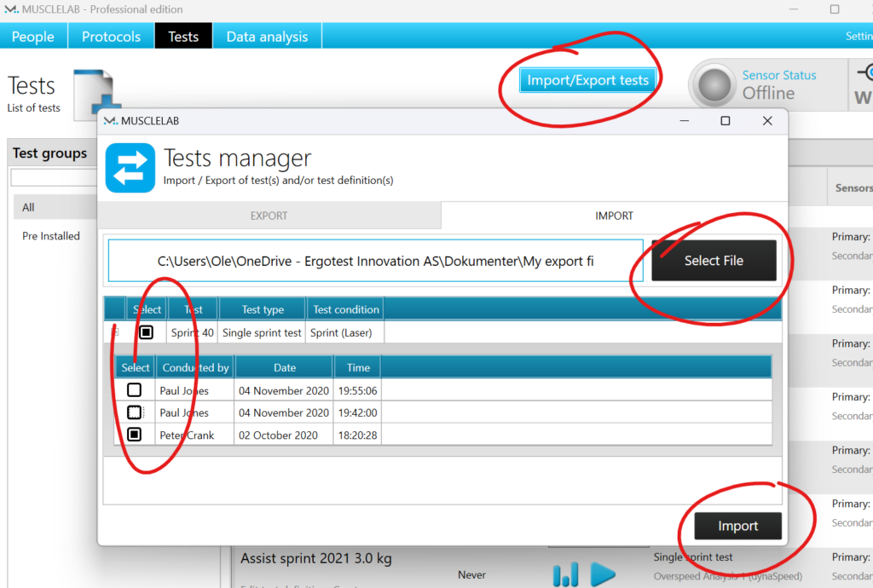Click the Sprint (Laser) condition cell

coord(344,332)
